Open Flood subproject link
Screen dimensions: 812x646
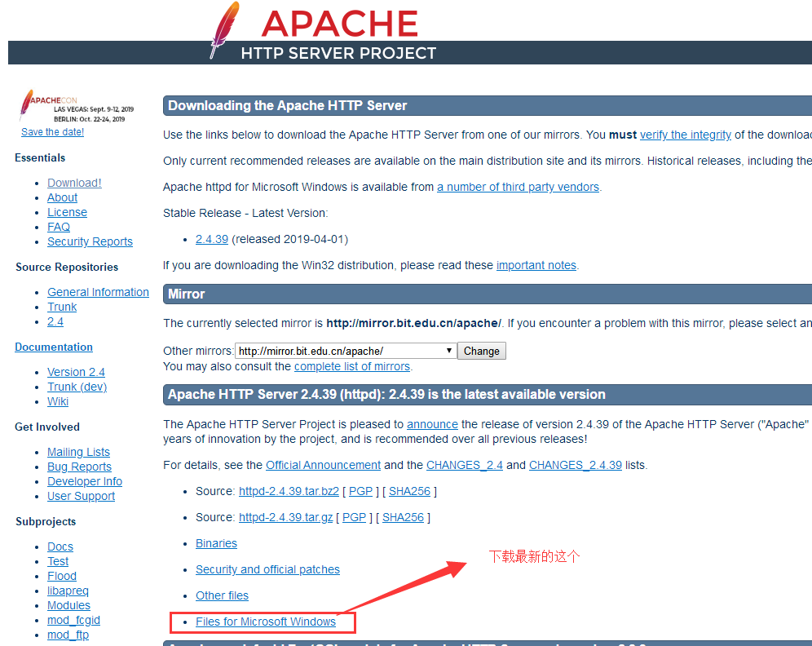point(62,576)
